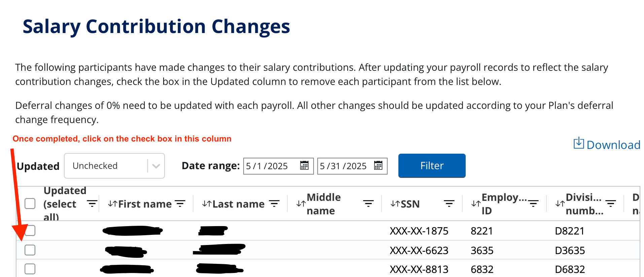Screen dimensions: 644x277
Task: Check the Updated box for SSN ending 8813
Action: click(30, 269)
